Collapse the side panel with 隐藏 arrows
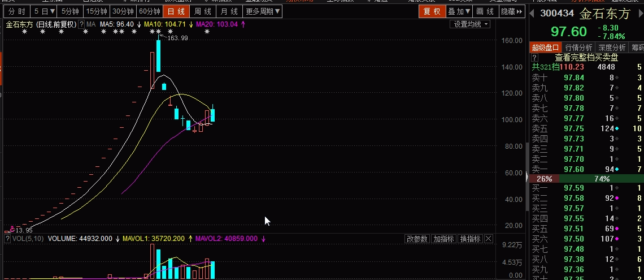Screen dimensions: 644x280 click(x=512, y=11)
